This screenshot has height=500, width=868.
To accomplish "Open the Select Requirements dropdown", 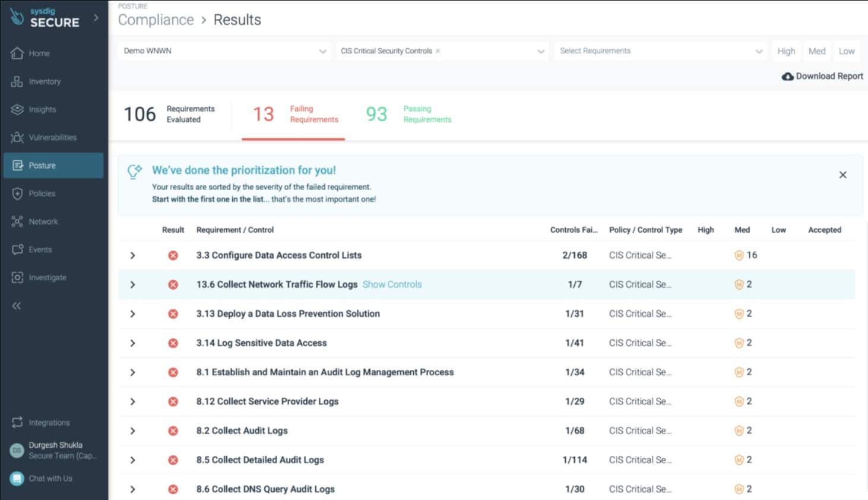I will (660, 50).
